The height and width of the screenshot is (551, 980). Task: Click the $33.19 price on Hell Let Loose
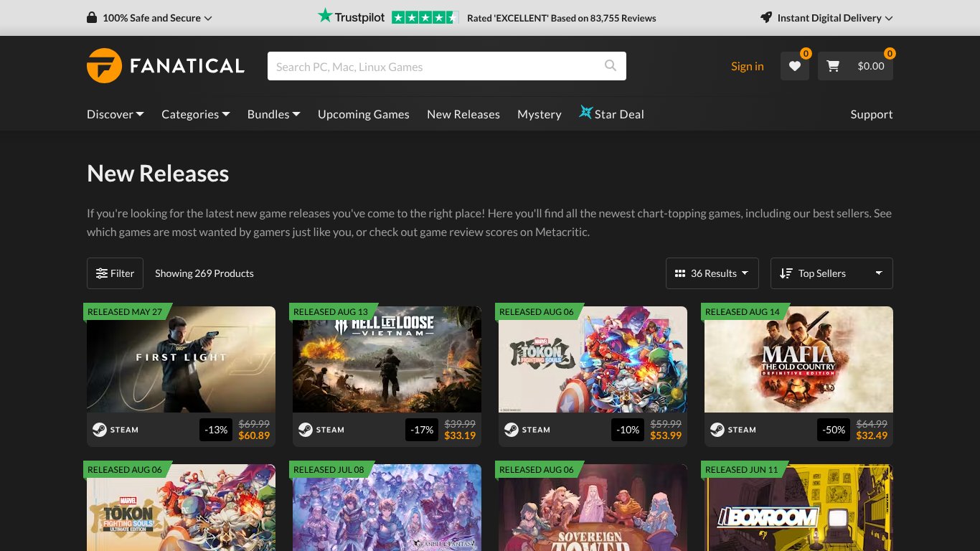pyautogui.click(x=460, y=435)
